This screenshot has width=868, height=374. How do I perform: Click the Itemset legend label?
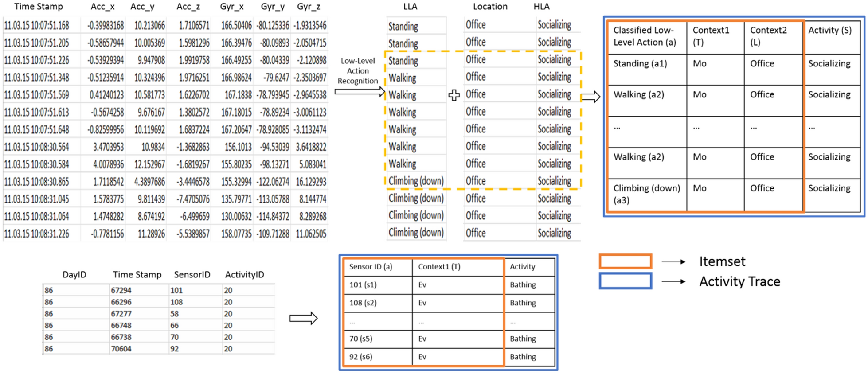coord(722,262)
